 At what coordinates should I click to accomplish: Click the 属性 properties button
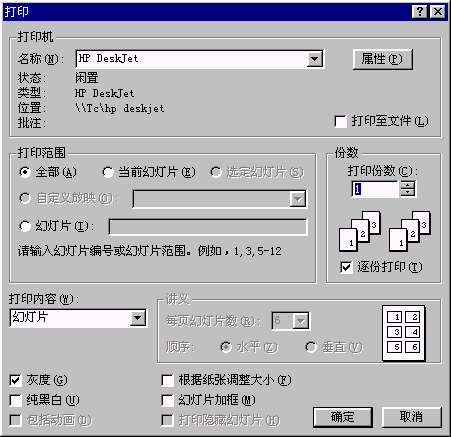point(383,59)
